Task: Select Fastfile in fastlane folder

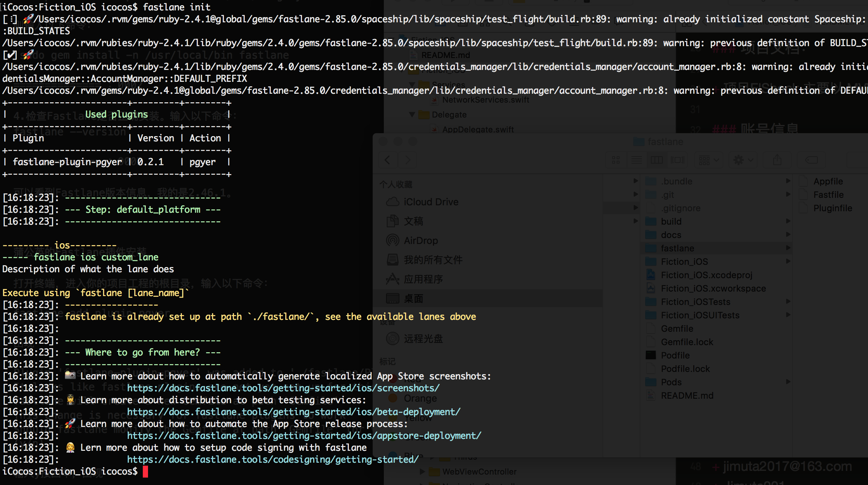Action: coord(828,195)
